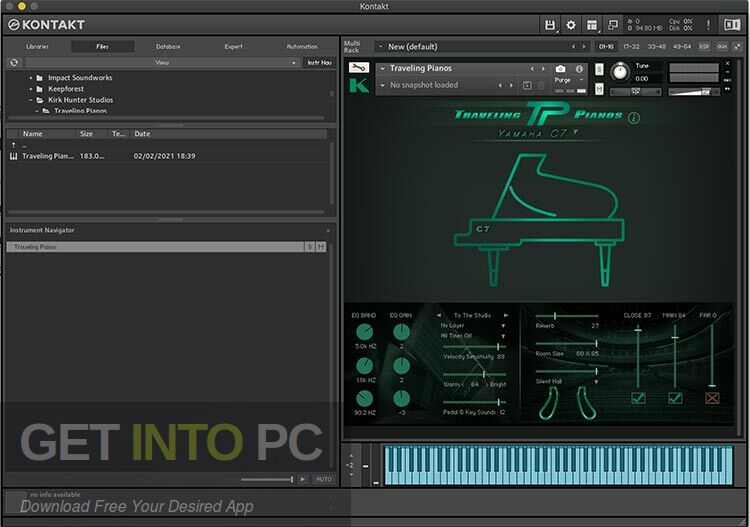Save the current snapshot disk icon
The height and width of the screenshot is (527, 750).
coord(527,85)
